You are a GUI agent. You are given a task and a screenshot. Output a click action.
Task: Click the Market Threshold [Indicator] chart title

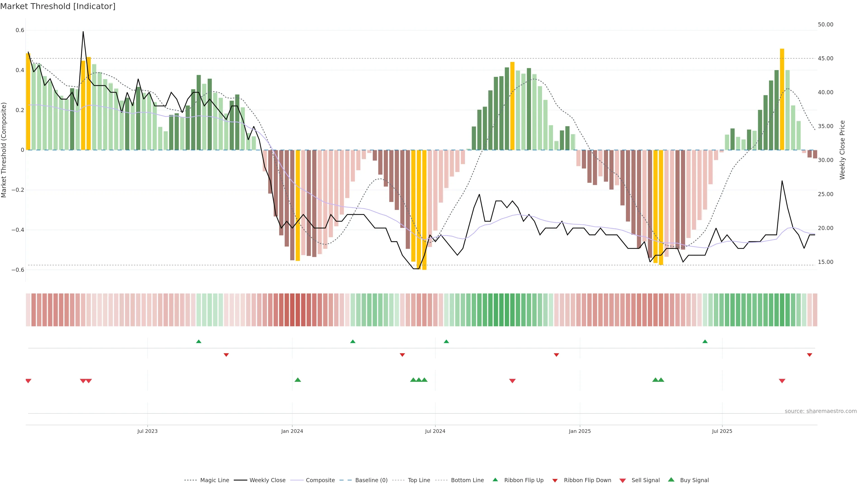(x=58, y=6)
